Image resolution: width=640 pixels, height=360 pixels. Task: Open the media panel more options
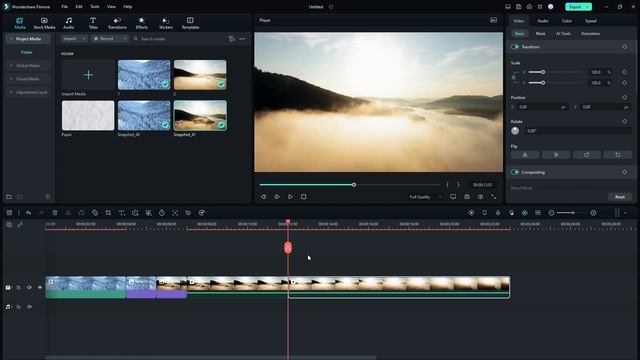tap(242, 39)
